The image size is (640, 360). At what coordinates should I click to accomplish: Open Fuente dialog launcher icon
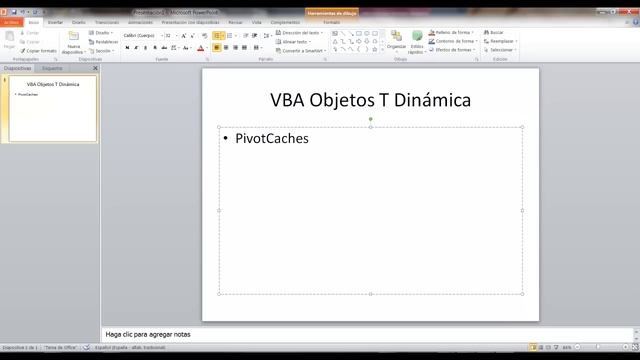point(207,59)
